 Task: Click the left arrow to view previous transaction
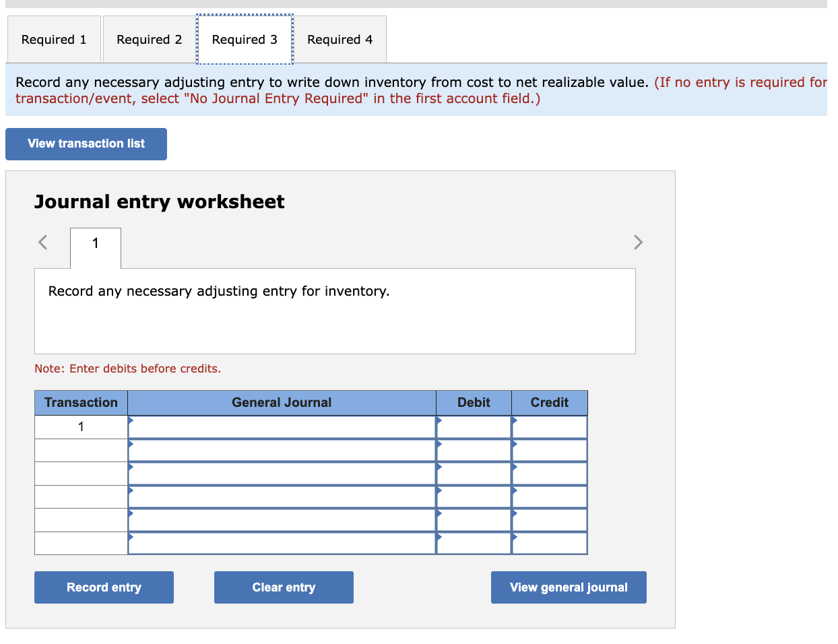pyautogui.click(x=42, y=242)
